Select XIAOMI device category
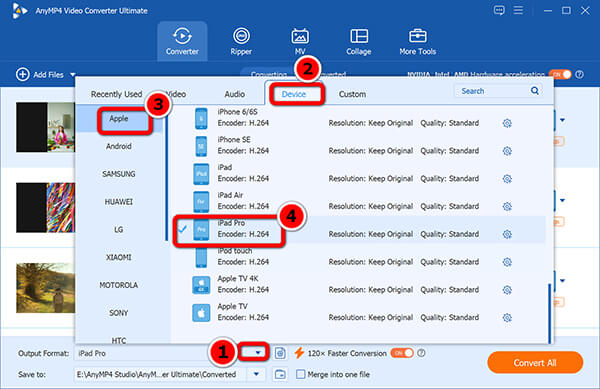Screen dimensions: 600x389 (x=119, y=257)
